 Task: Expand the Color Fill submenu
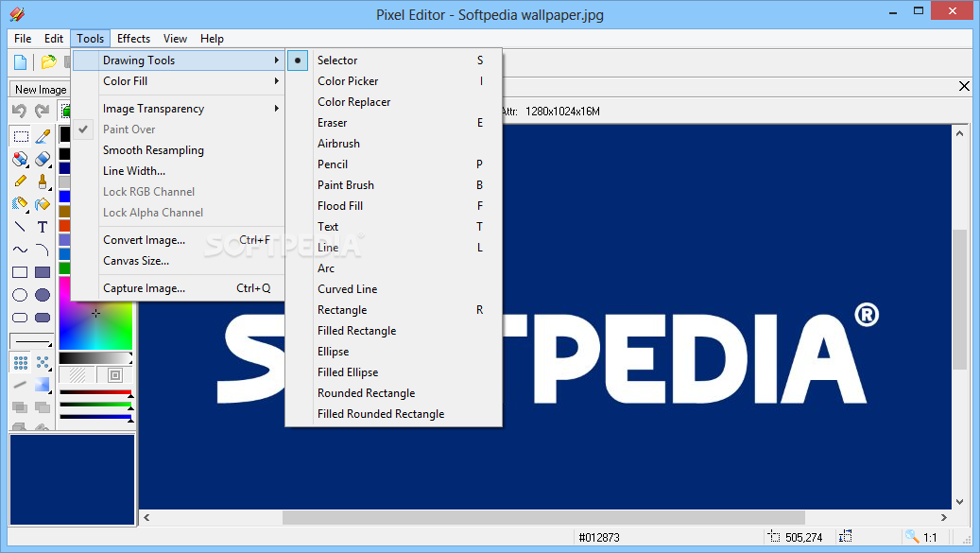tap(178, 81)
